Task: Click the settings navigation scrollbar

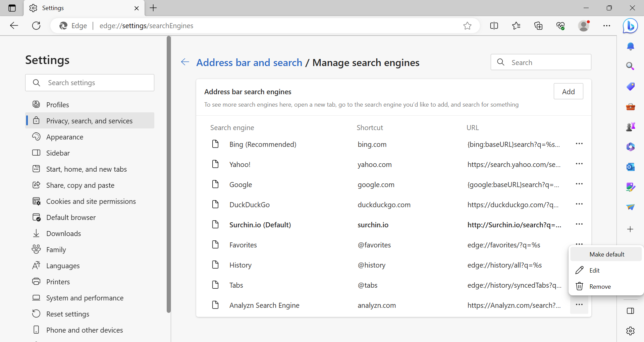Action: pyautogui.click(x=169, y=174)
